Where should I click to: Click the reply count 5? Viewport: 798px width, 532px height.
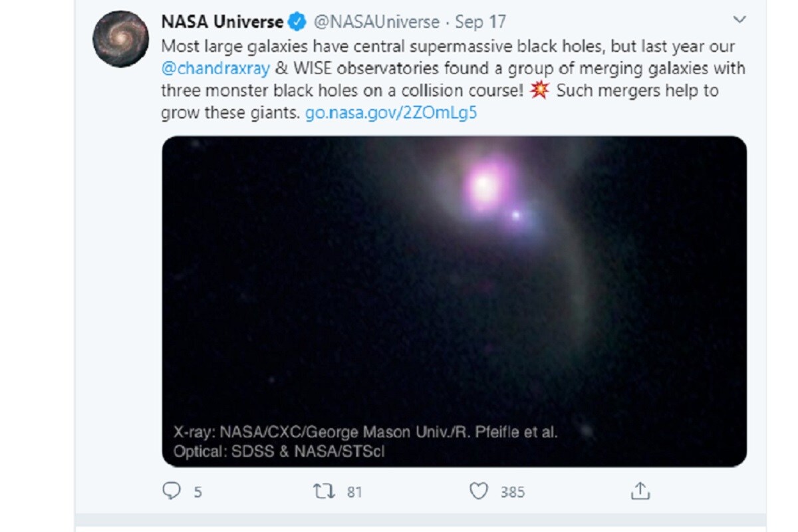[x=198, y=492]
